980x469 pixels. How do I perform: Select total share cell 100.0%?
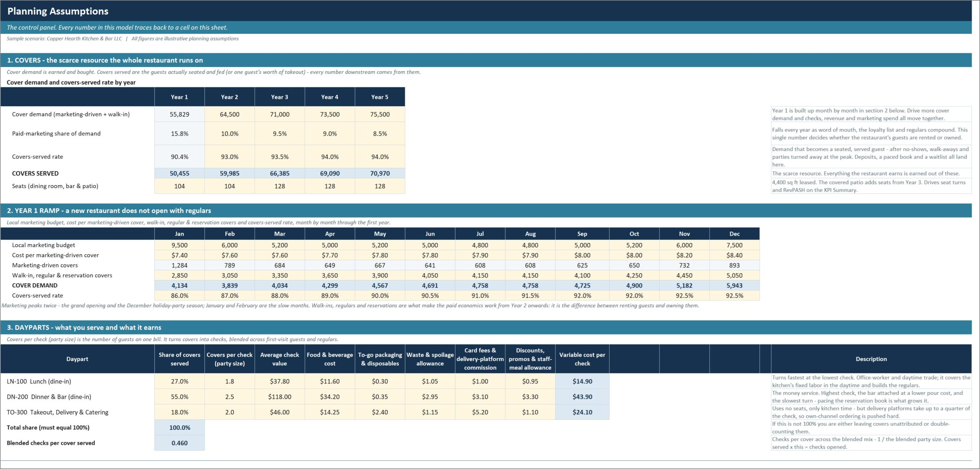pos(179,428)
